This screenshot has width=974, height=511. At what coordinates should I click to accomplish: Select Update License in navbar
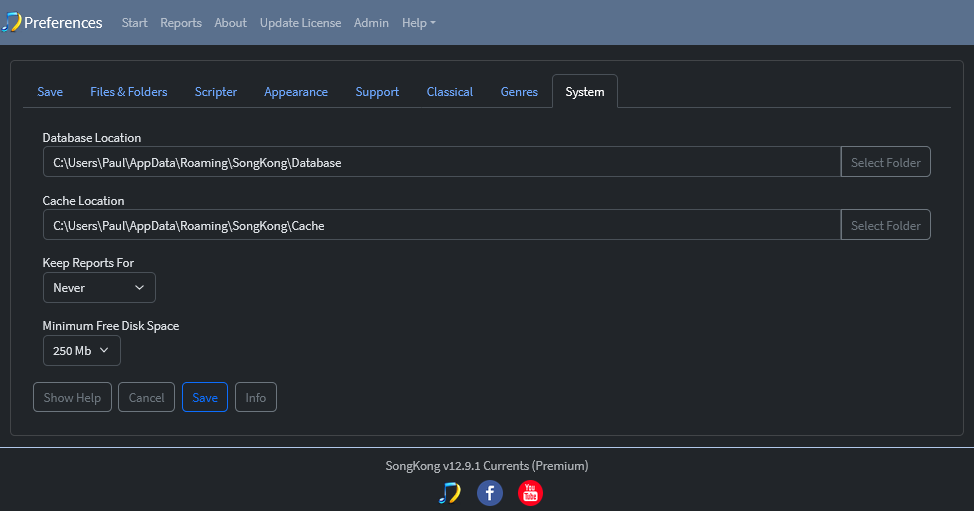[x=300, y=23]
